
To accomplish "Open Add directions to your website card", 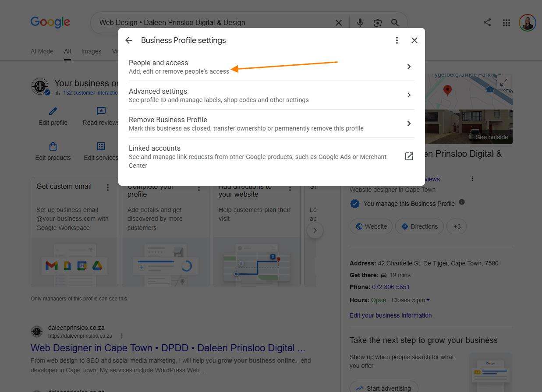I will pyautogui.click(x=257, y=237).
